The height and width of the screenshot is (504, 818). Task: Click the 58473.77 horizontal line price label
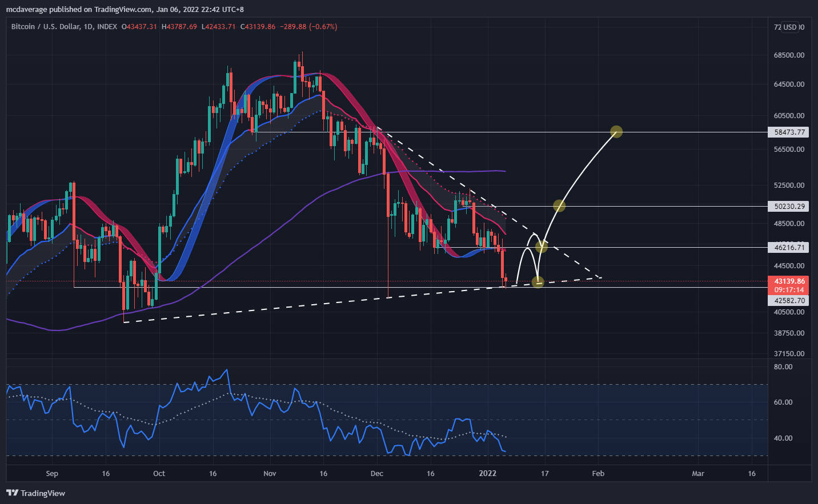(788, 132)
